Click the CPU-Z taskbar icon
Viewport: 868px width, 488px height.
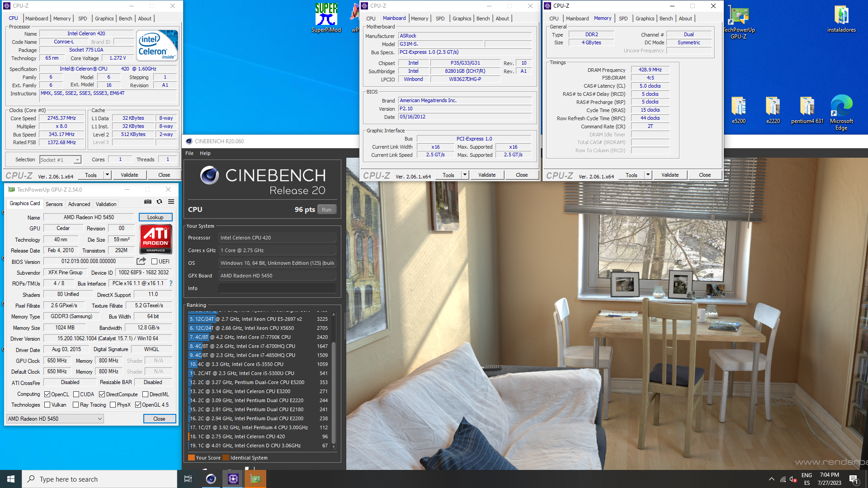point(233,479)
